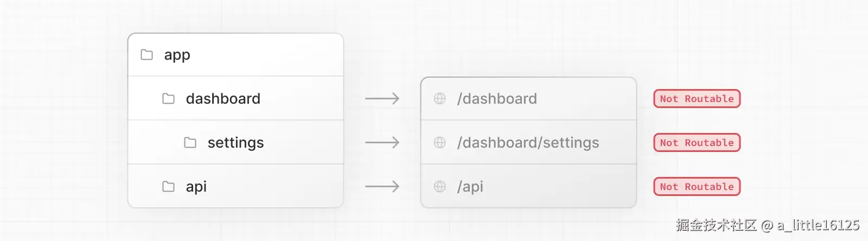Click the Not Routable badge beside /dashboard/settings
868x241 pixels.
(x=697, y=143)
